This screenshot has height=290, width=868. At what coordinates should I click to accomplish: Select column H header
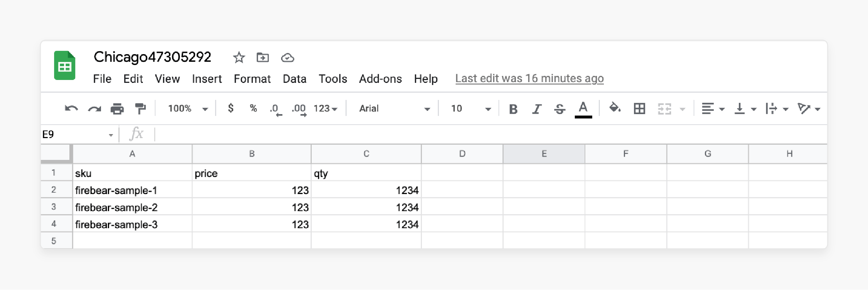[788, 154]
